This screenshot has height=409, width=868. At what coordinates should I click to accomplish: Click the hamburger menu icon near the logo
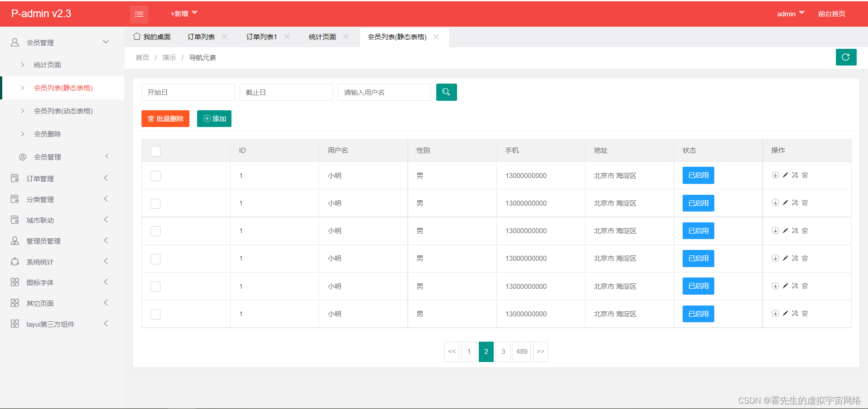pos(139,14)
